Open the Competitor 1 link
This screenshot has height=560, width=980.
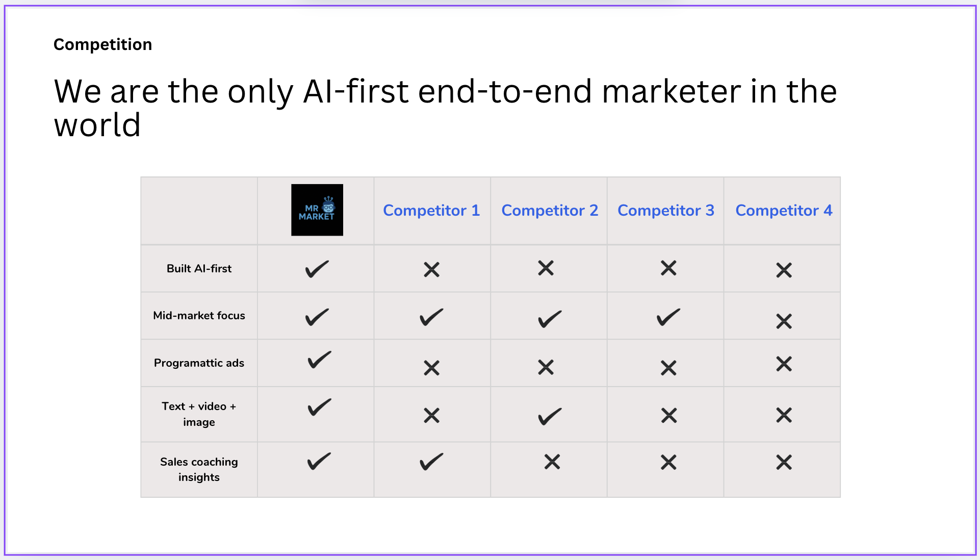431,210
